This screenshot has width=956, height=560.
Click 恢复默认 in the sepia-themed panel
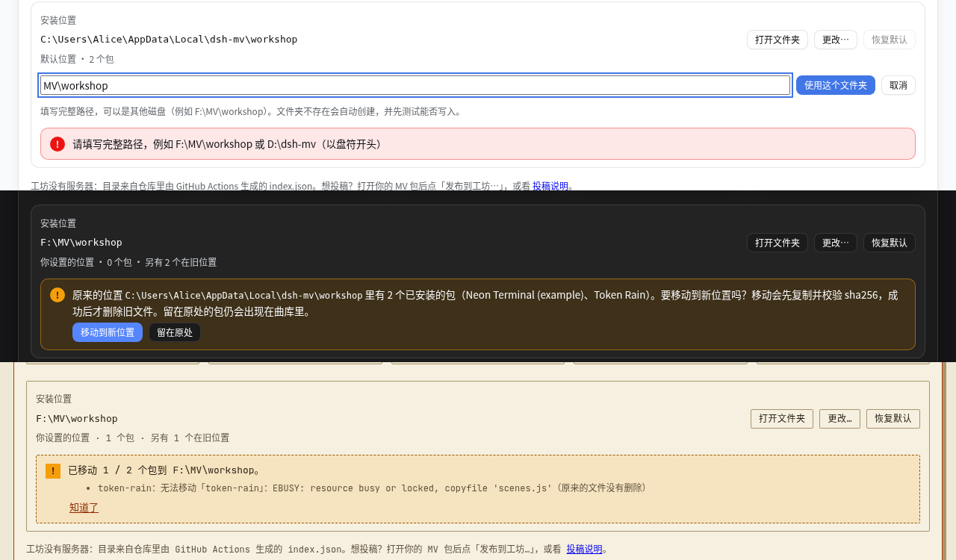click(x=893, y=419)
